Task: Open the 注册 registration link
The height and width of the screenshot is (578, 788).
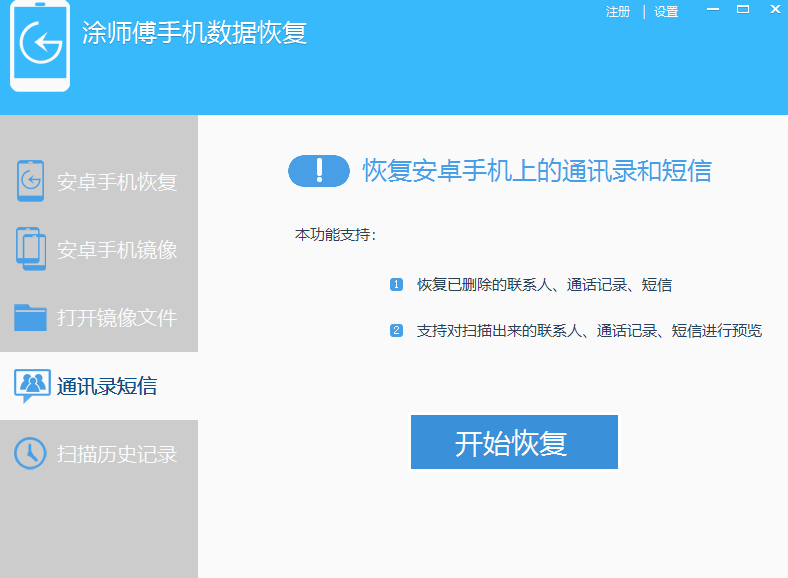Action: click(x=618, y=12)
